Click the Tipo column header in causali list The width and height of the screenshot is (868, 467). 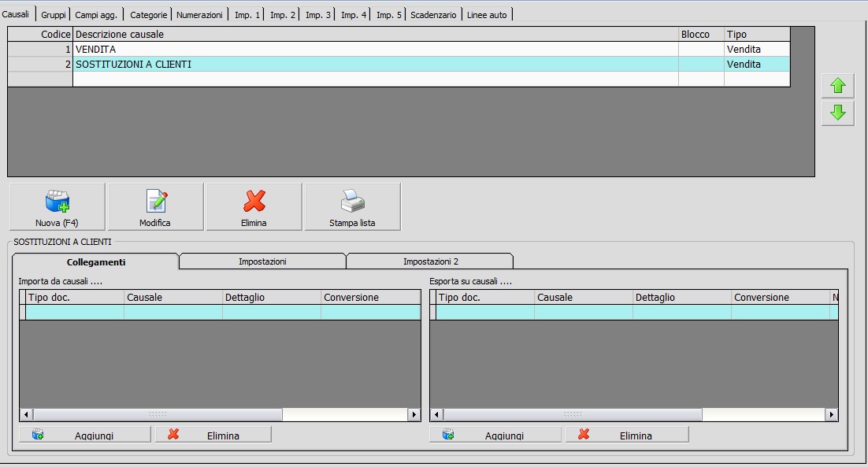(757, 35)
